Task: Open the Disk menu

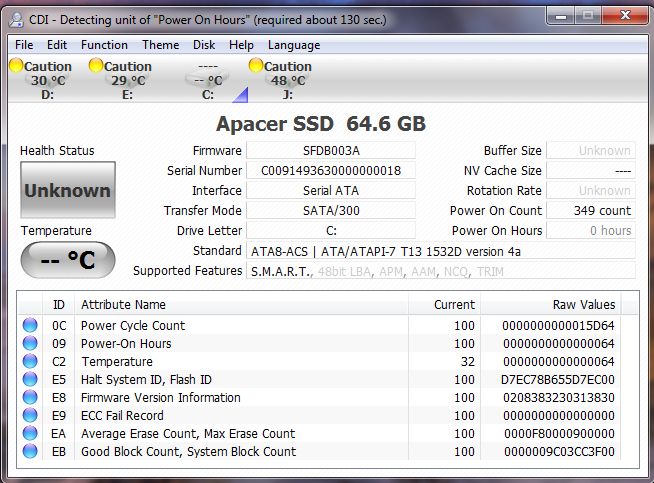Action: tap(204, 45)
